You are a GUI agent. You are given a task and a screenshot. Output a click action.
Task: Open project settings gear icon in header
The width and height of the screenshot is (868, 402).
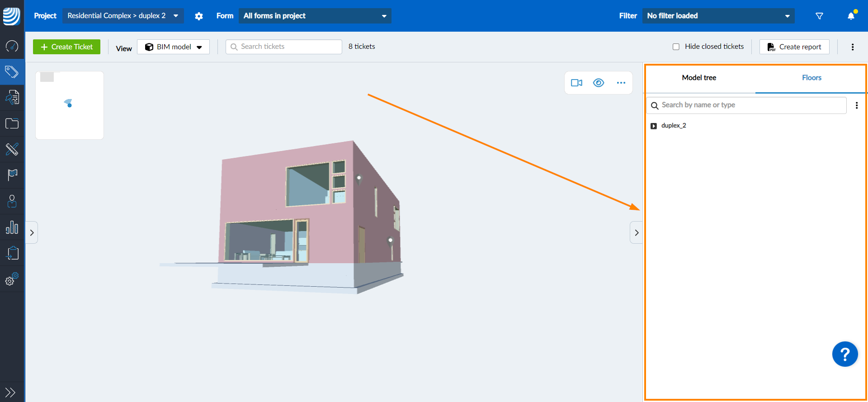coord(199,16)
